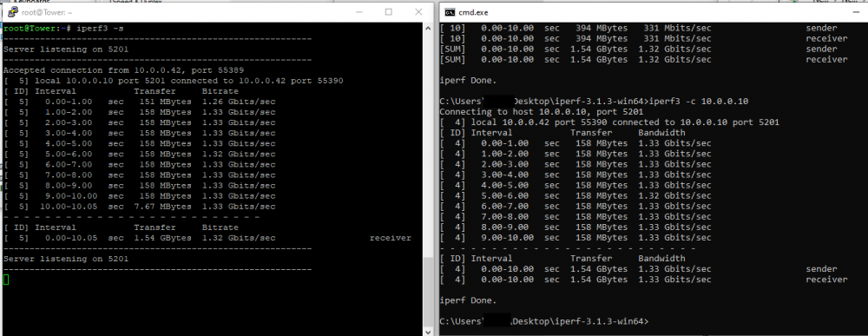The width and height of the screenshot is (868, 336).
Task: Click the word 'receiver' in the PuTTY window
Action: tap(391, 238)
